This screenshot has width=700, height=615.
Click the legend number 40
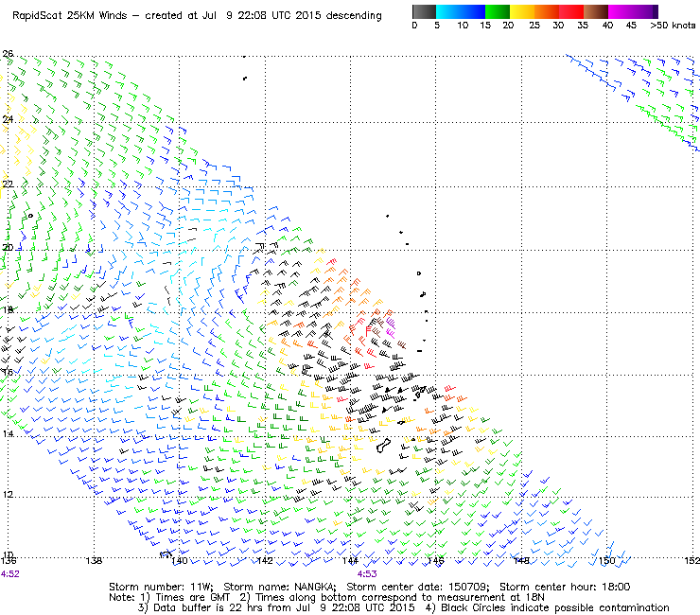[x=607, y=26]
